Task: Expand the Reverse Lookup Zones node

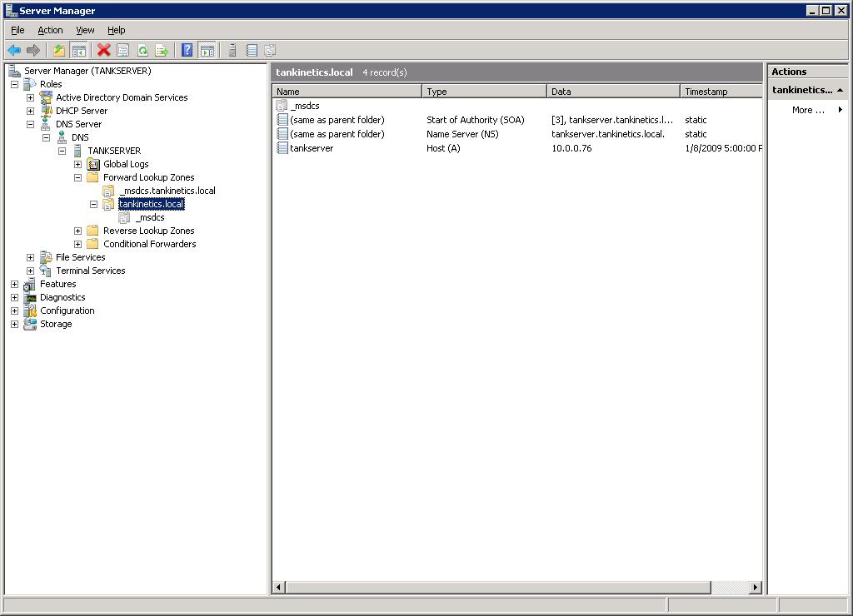Action: coord(77,231)
